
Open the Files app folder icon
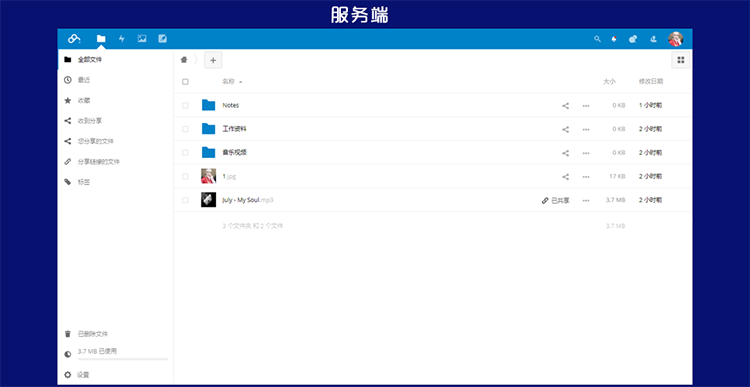tap(101, 39)
